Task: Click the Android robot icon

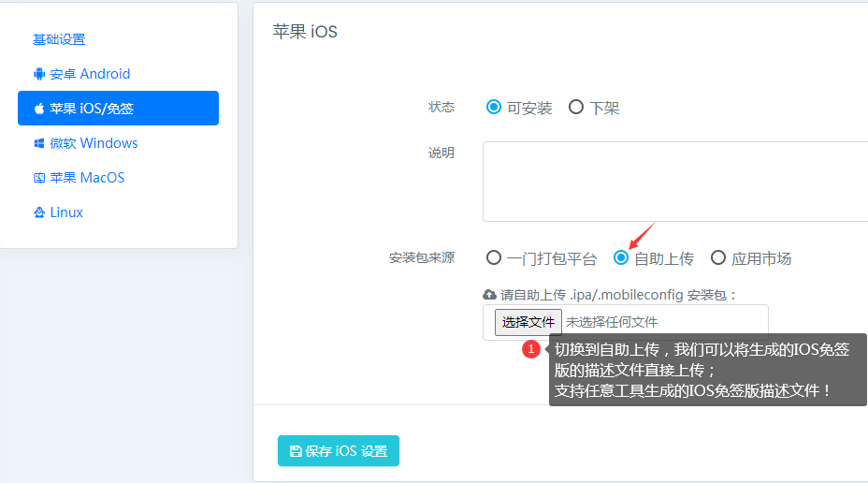Action: tap(38, 74)
